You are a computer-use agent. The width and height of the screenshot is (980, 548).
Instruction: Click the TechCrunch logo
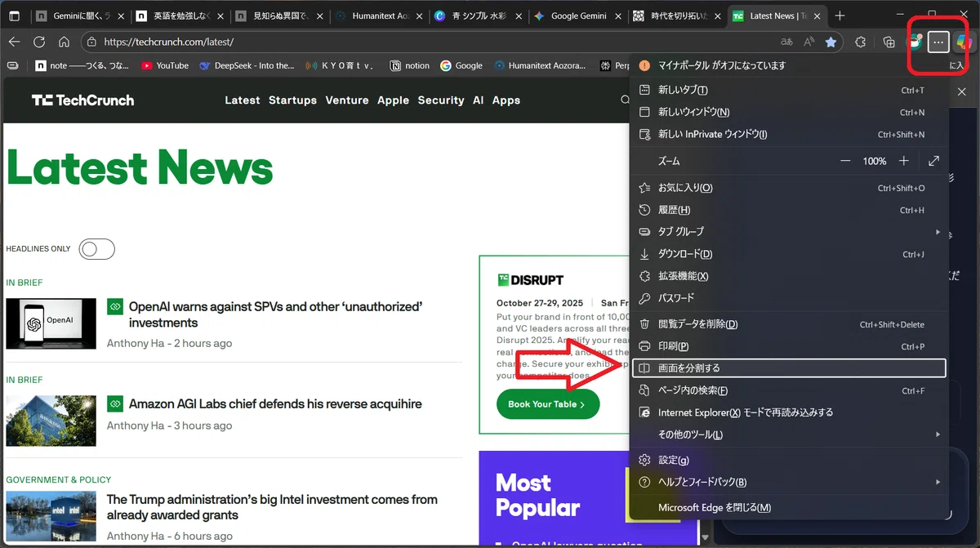82,100
